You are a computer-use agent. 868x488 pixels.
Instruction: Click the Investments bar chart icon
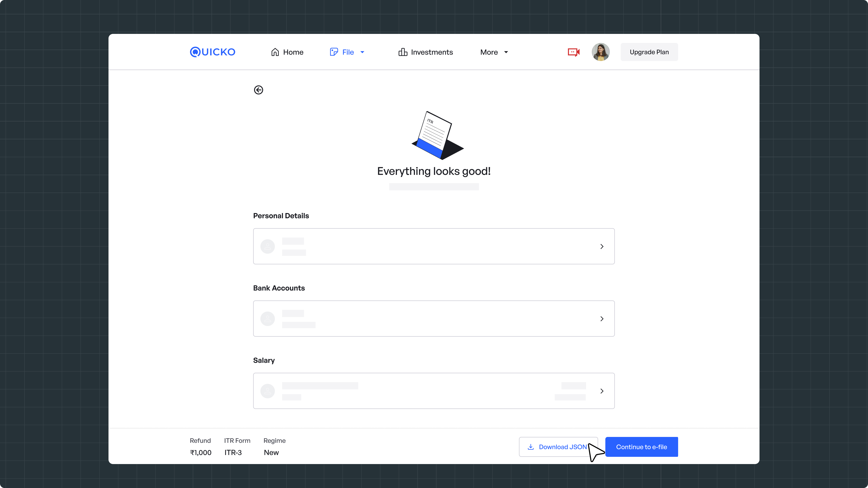403,52
